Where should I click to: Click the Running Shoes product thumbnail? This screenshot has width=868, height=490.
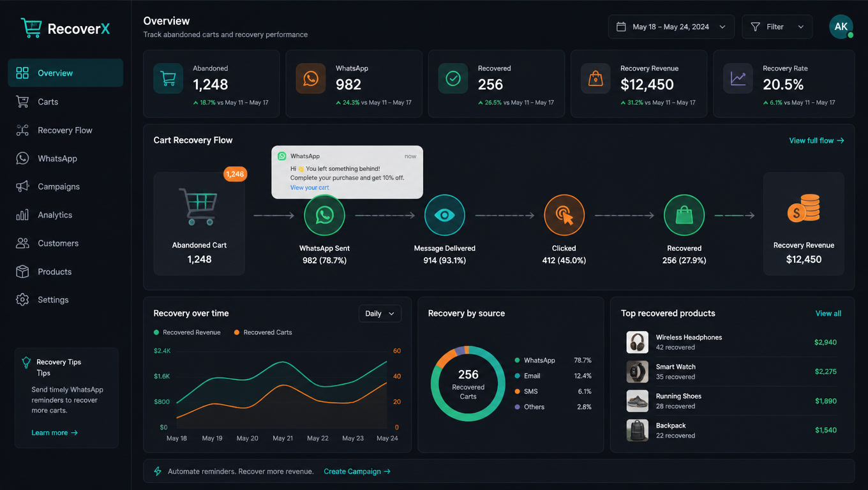[x=637, y=401]
